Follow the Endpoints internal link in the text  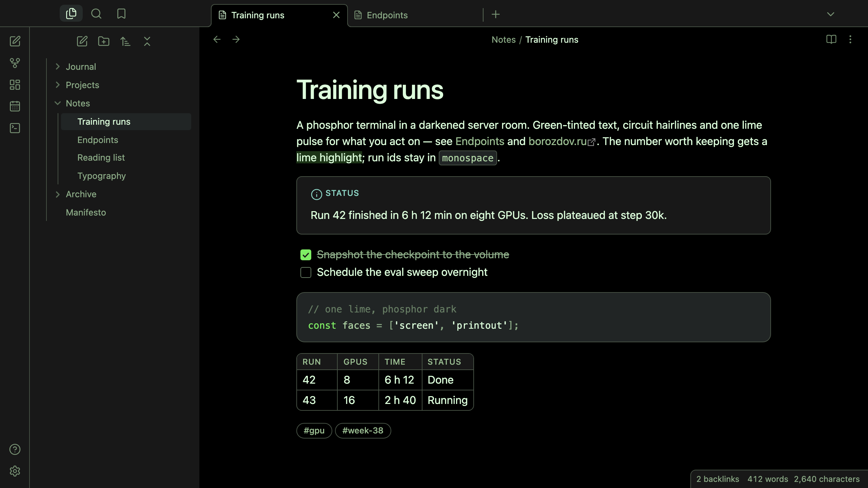(x=480, y=141)
